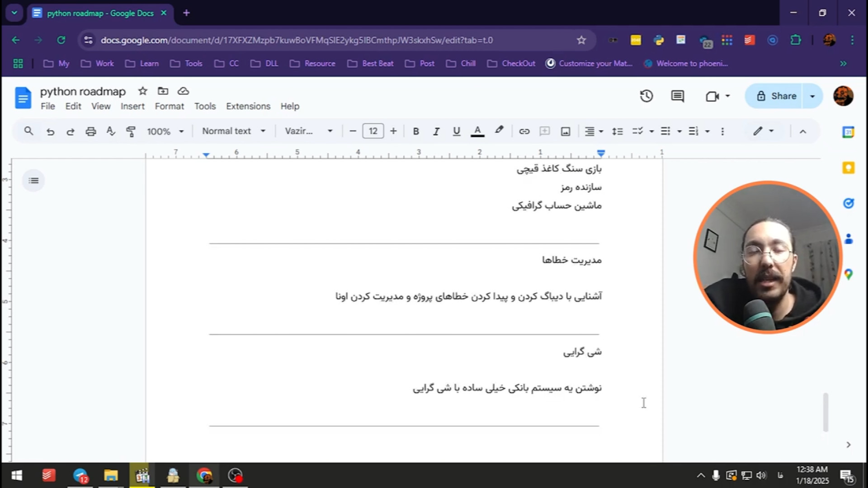Toggle bold formatting
Viewport: 868px width, 488px height.
pyautogui.click(x=416, y=131)
